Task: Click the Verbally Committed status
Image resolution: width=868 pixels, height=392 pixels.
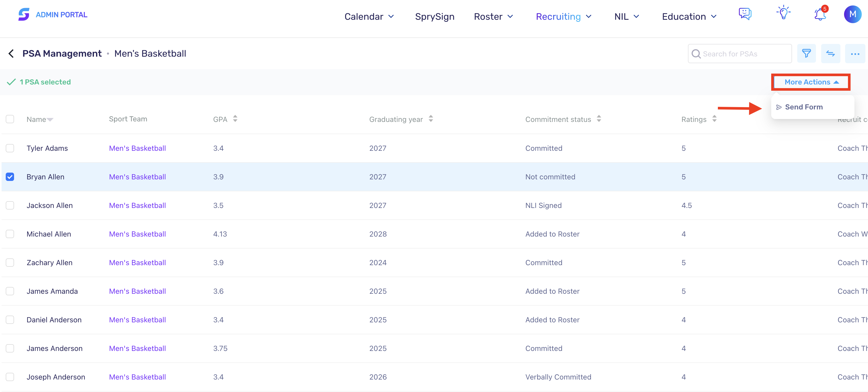Action: (x=558, y=377)
